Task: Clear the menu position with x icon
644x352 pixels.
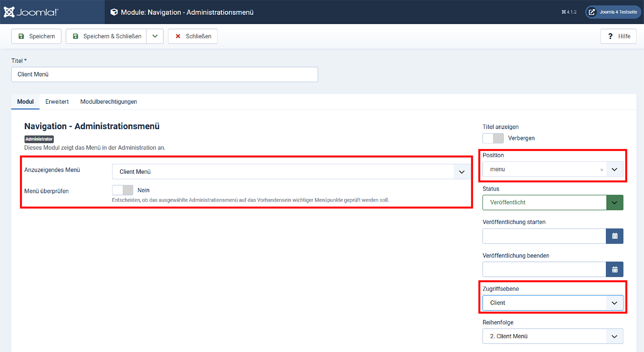Action: [x=601, y=170]
